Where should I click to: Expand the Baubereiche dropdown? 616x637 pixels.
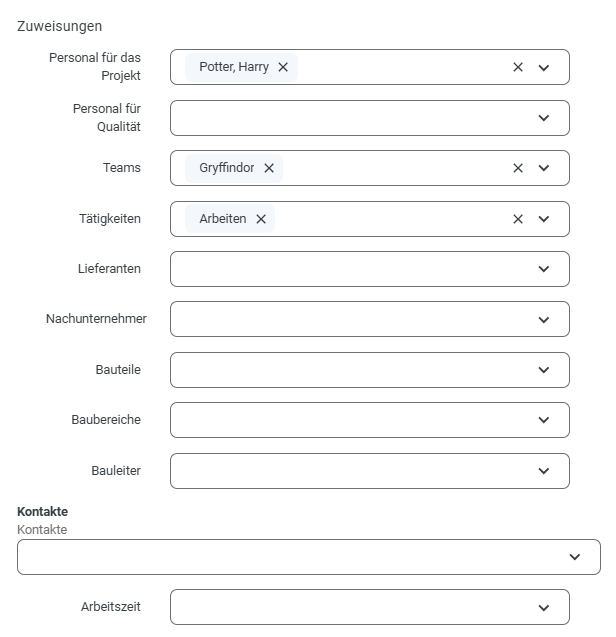tap(544, 420)
